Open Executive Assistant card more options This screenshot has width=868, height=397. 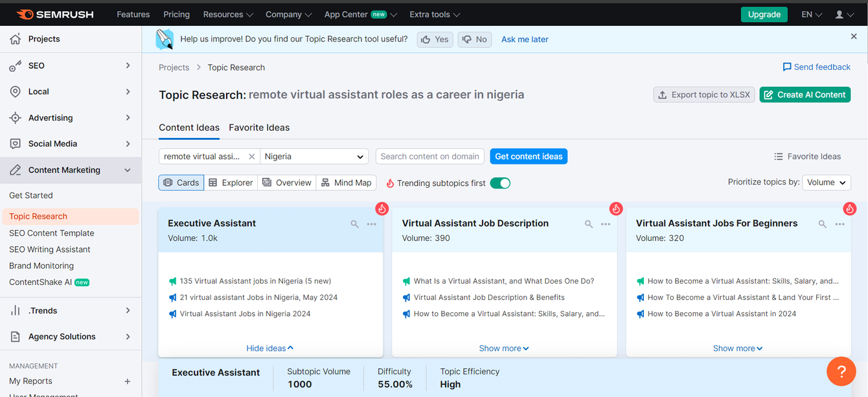[x=371, y=224]
